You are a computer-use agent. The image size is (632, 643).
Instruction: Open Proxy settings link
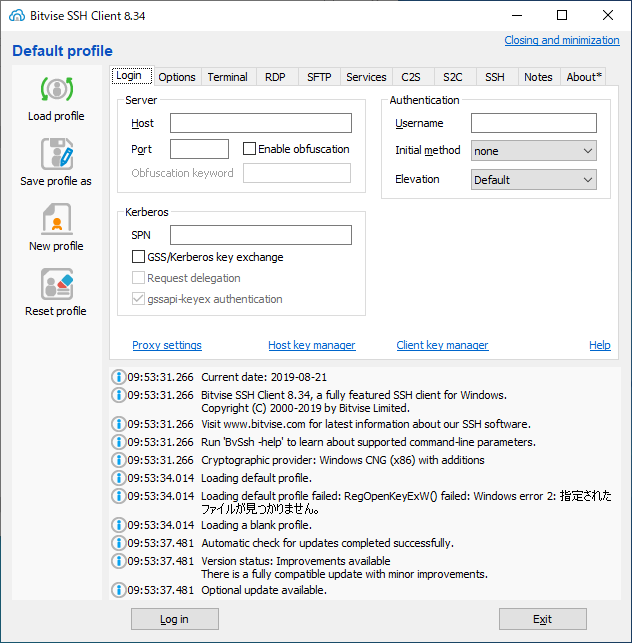click(167, 345)
